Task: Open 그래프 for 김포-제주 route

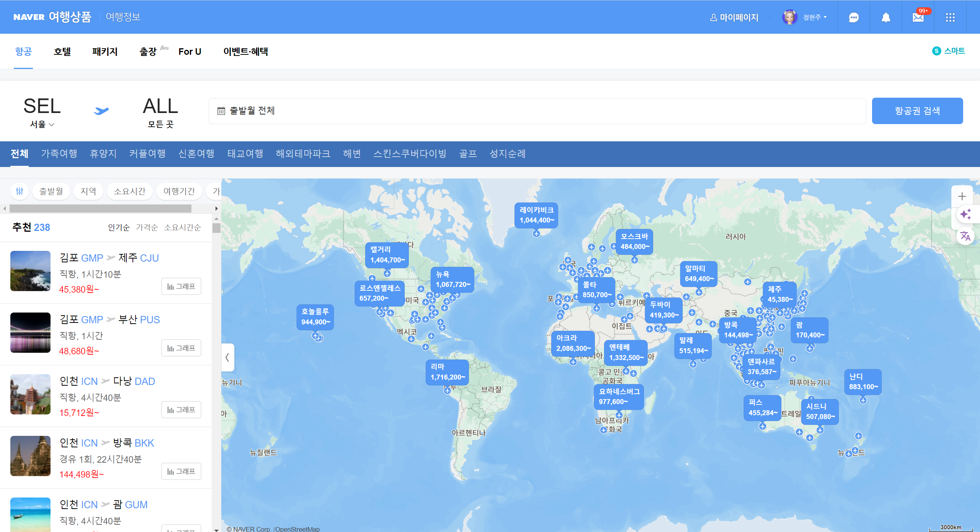Action: pyautogui.click(x=181, y=286)
